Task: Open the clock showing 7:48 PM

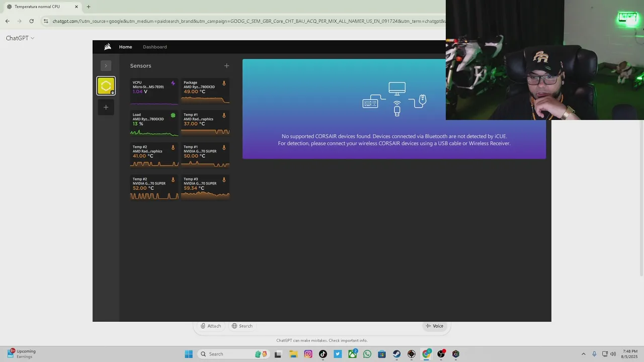Action: [630, 354]
